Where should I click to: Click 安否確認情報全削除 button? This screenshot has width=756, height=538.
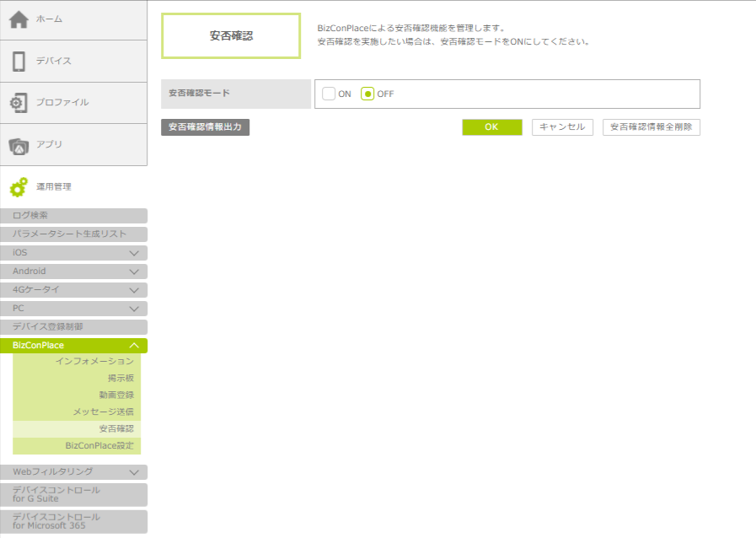(651, 127)
